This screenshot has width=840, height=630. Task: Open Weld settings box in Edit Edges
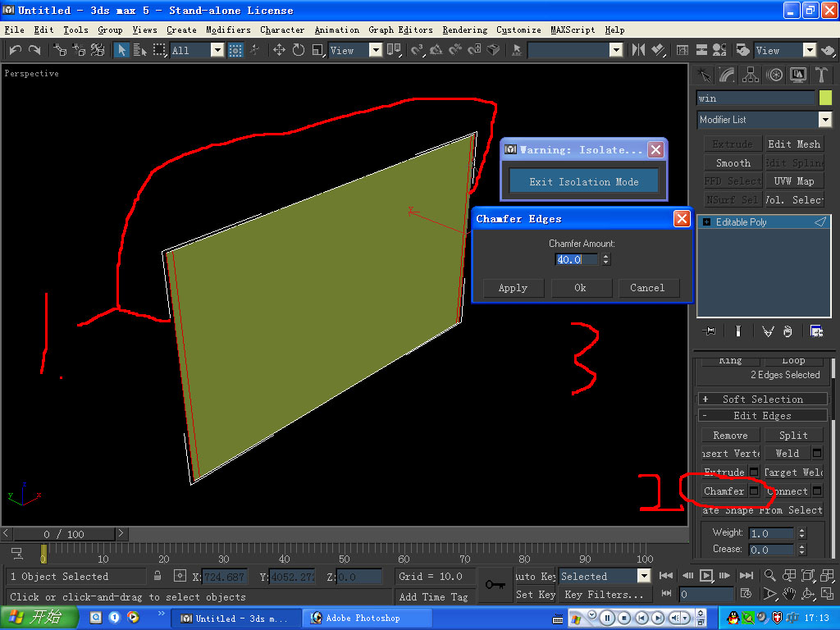tap(817, 453)
